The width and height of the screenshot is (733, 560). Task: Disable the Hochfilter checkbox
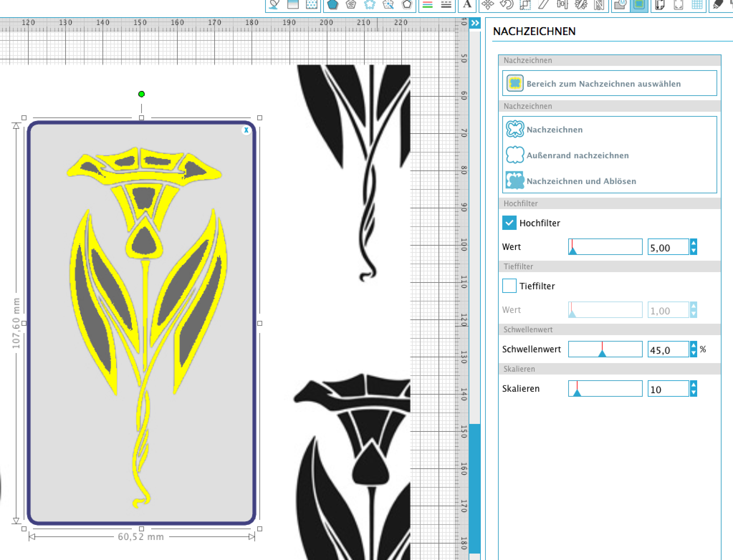tap(509, 223)
